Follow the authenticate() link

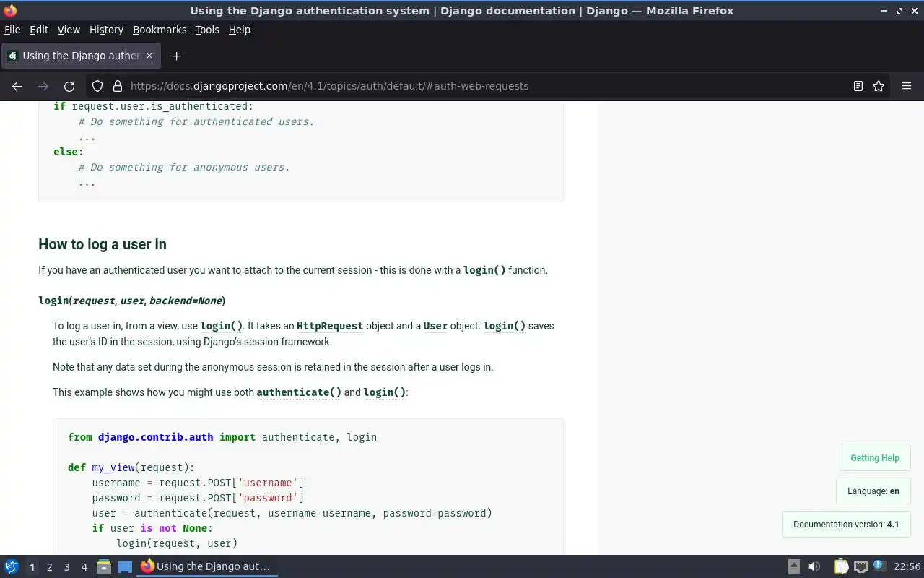pyautogui.click(x=299, y=392)
